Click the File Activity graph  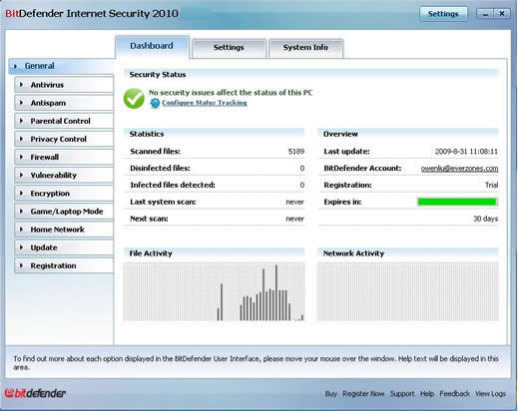pyautogui.click(x=214, y=291)
